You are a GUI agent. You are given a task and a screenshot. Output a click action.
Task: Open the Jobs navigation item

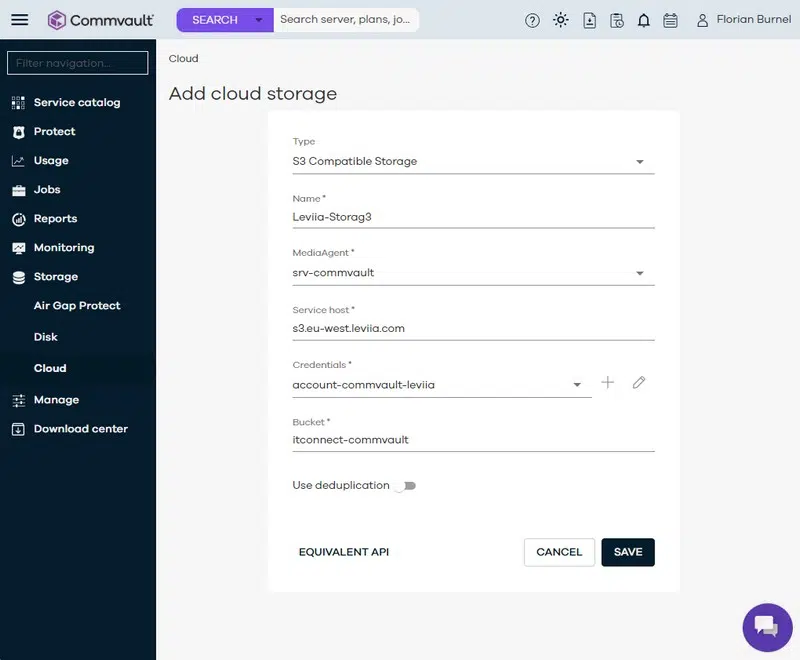pyautogui.click(x=47, y=189)
